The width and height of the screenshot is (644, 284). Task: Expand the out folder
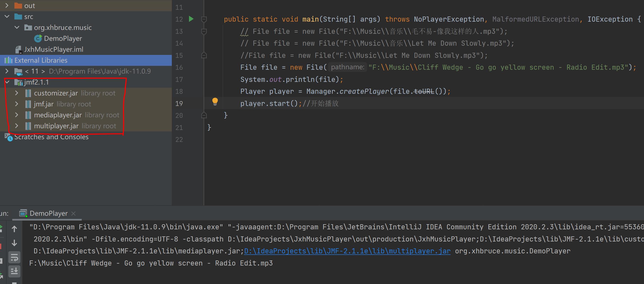pos(7,6)
